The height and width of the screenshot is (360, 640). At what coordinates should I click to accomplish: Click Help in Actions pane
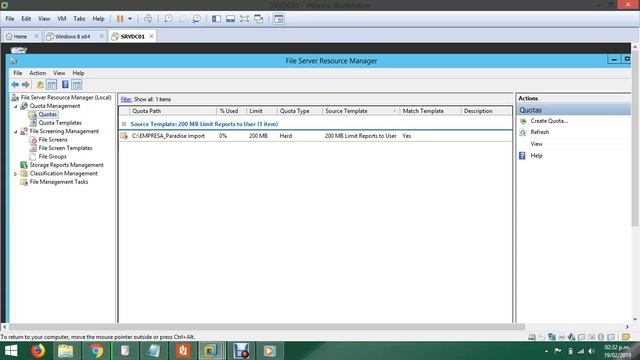[x=536, y=156]
